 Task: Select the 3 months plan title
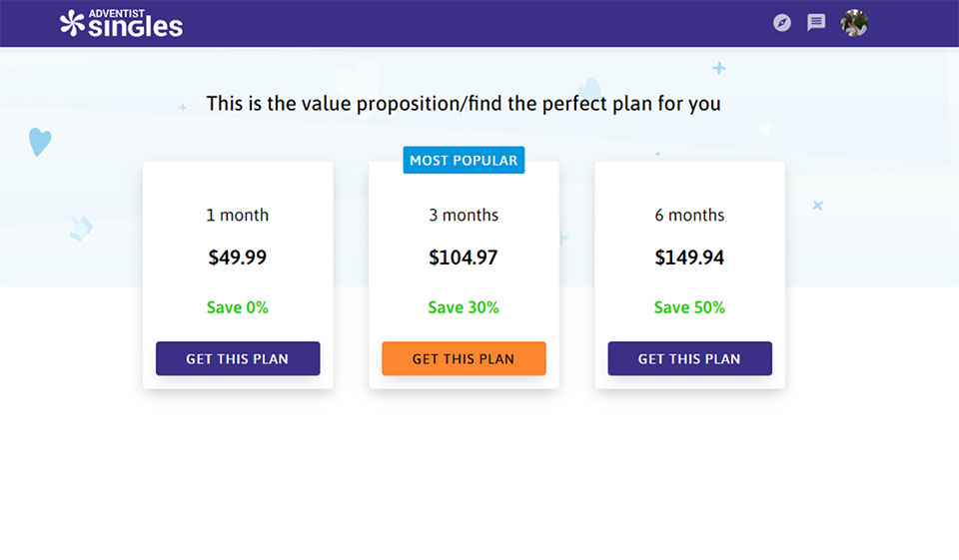pos(464,215)
